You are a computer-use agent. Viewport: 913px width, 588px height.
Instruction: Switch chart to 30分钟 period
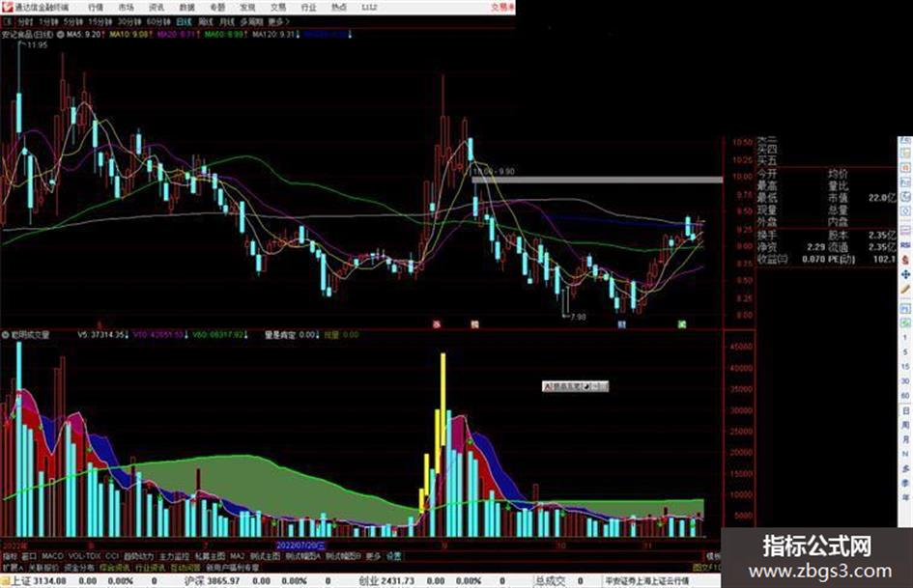click(129, 21)
